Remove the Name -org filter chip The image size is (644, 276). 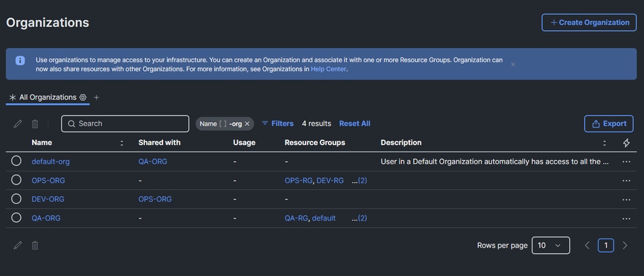click(x=247, y=124)
